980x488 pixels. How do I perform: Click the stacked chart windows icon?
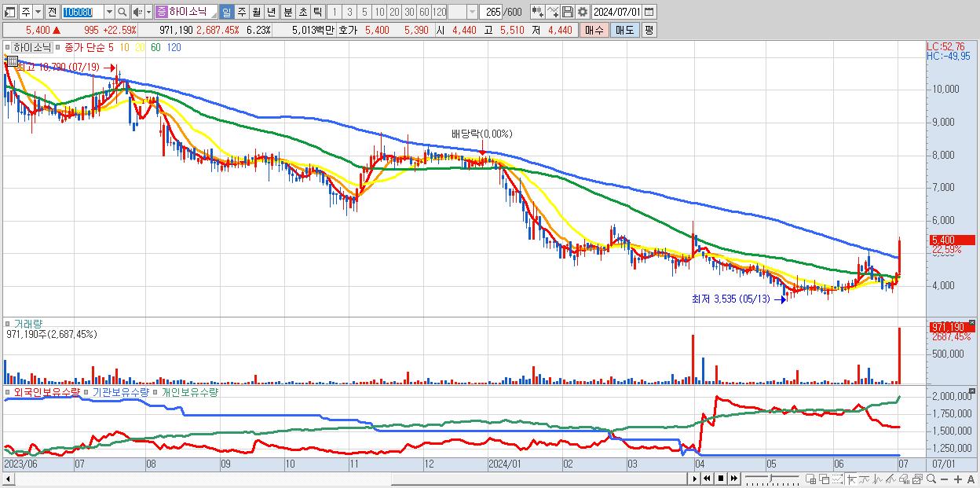point(918,479)
